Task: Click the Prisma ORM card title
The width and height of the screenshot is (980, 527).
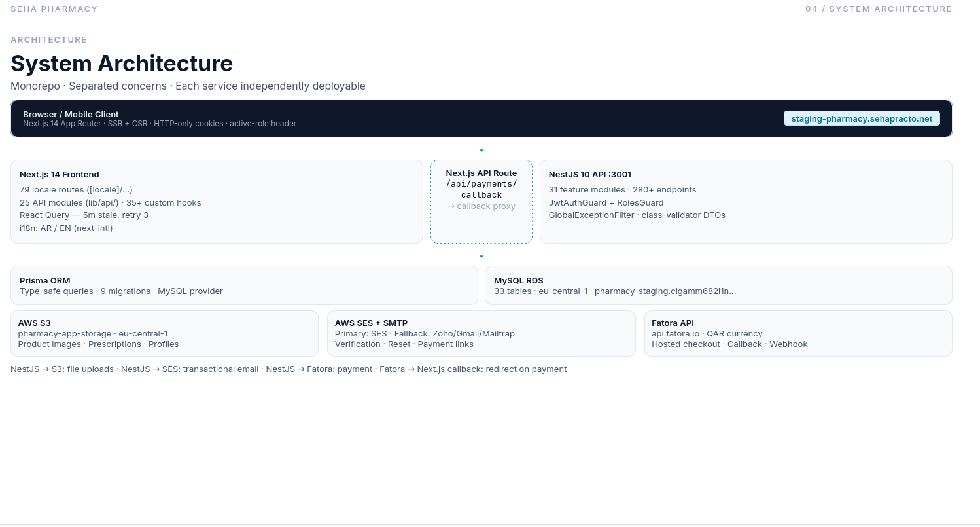Action: pyautogui.click(x=45, y=281)
